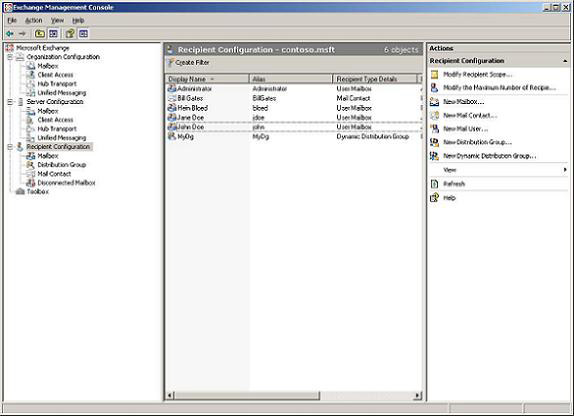574x416 pixels.
Task: Open the File menu
Action: tap(12, 21)
